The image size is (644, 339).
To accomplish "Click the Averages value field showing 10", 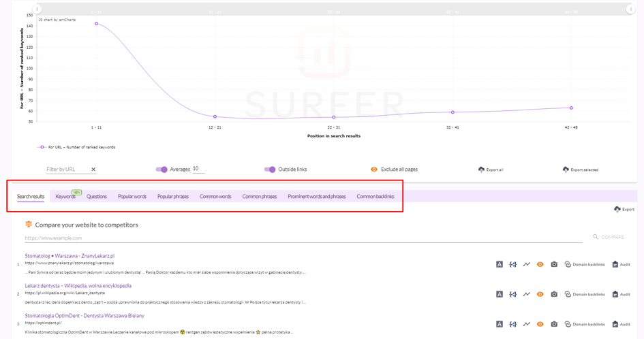I will click(198, 169).
